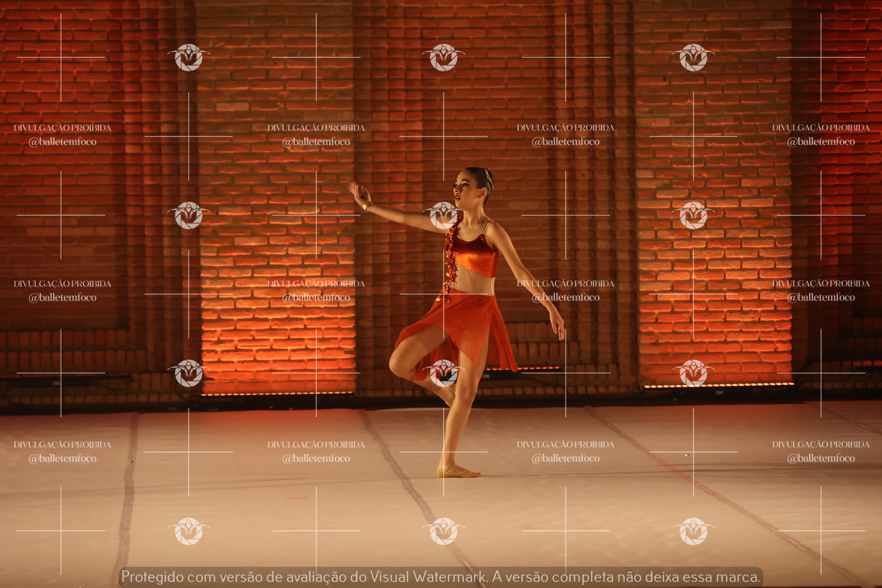The image size is (882, 588).
Task: Click the '@balletemfoco' text beside the dancer's waist
Action: (x=565, y=297)
